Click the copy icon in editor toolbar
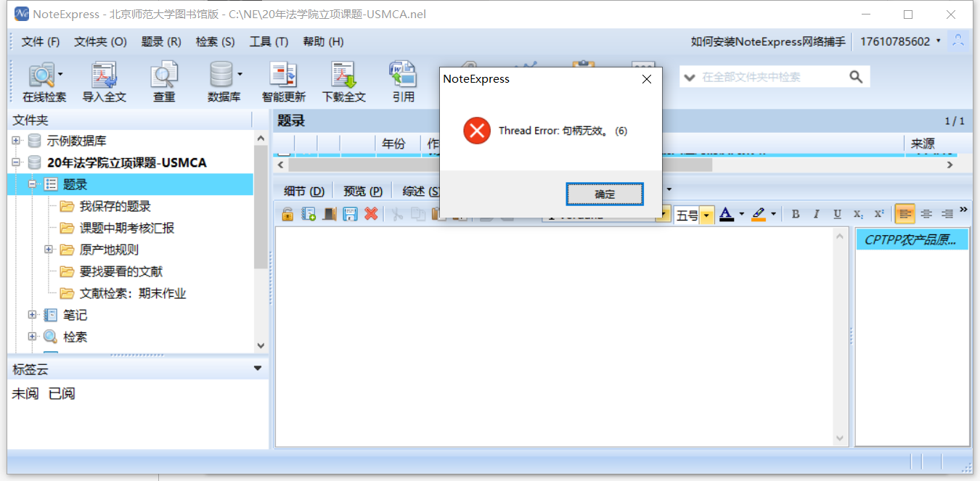 click(418, 214)
